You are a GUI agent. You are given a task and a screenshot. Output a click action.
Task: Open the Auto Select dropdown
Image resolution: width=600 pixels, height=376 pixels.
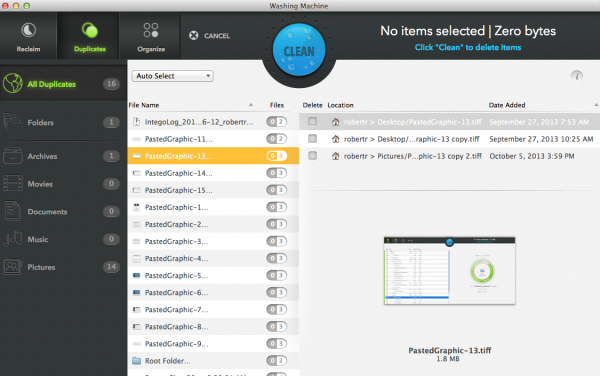[173, 76]
